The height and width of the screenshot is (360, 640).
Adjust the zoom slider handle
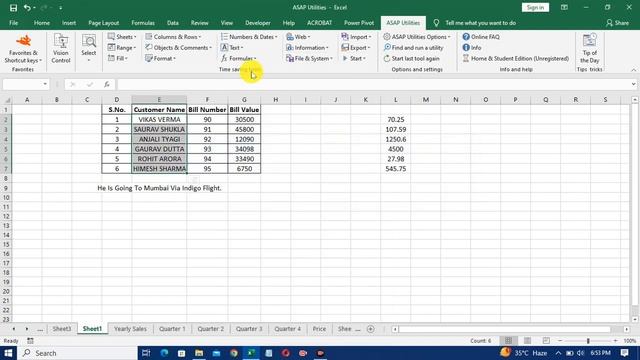pos(588,340)
